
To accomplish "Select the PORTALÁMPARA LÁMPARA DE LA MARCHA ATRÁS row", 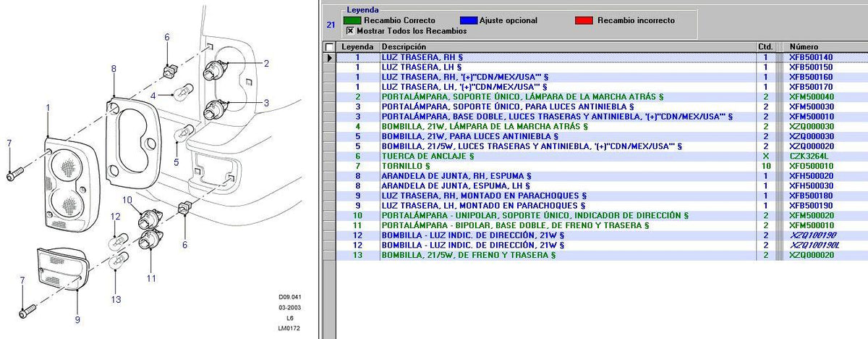I will click(x=603, y=96).
